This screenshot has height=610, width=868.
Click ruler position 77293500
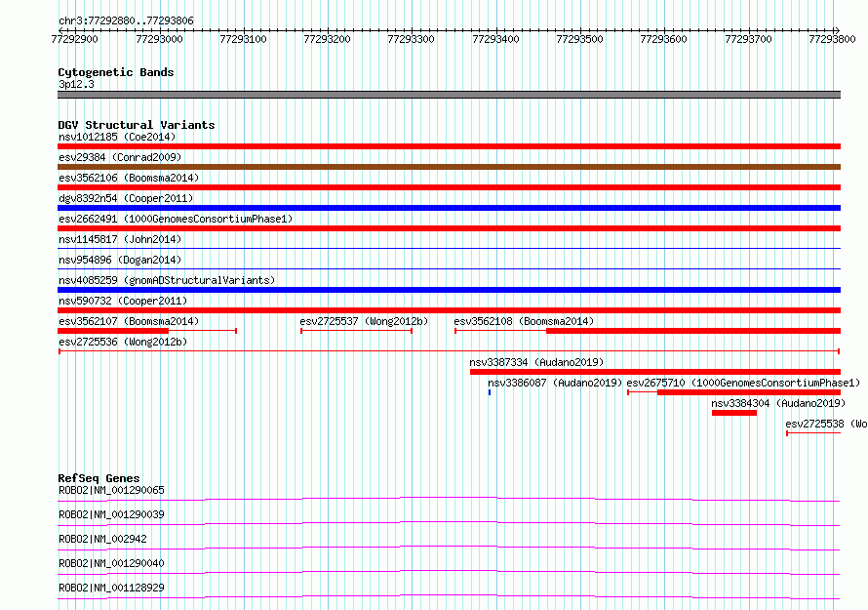tap(579, 39)
